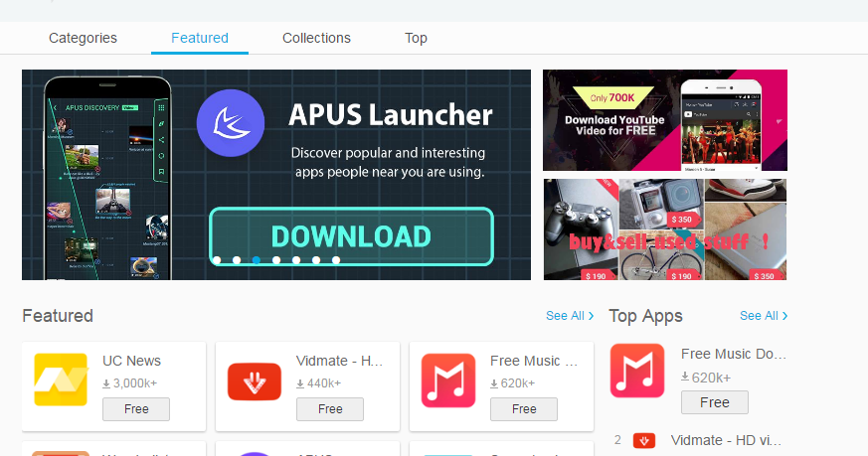Screen dimensions: 868x456
Task: Open Free Music Do... title in Top Apps
Action: 734,354
